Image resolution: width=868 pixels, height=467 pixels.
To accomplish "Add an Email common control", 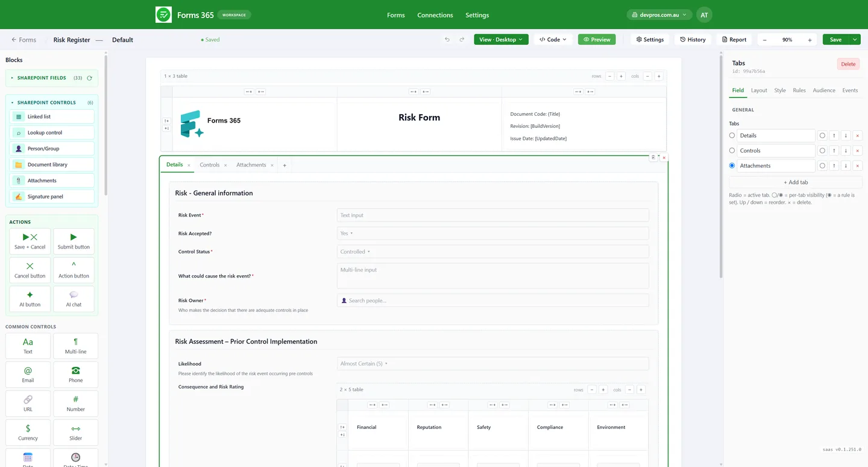I will click(28, 375).
